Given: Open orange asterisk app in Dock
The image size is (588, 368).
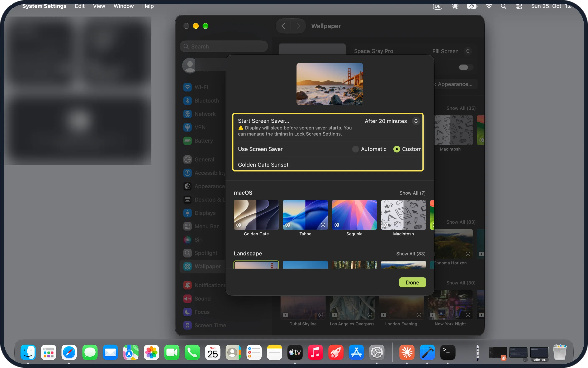Looking at the screenshot, I should tap(407, 352).
